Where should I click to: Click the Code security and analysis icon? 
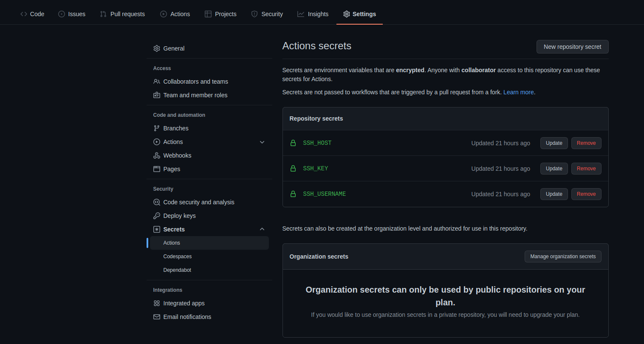pyautogui.click(x=157, y=202)
